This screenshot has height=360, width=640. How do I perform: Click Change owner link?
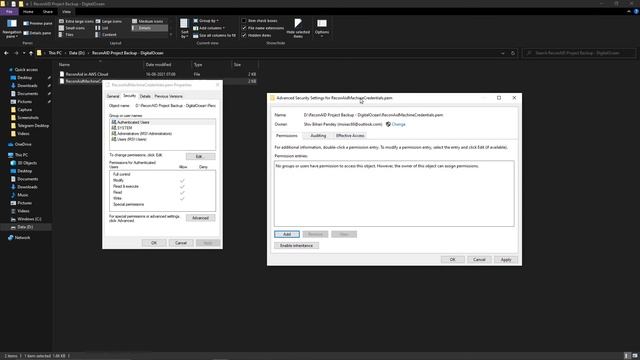click(x=398, y=124)
